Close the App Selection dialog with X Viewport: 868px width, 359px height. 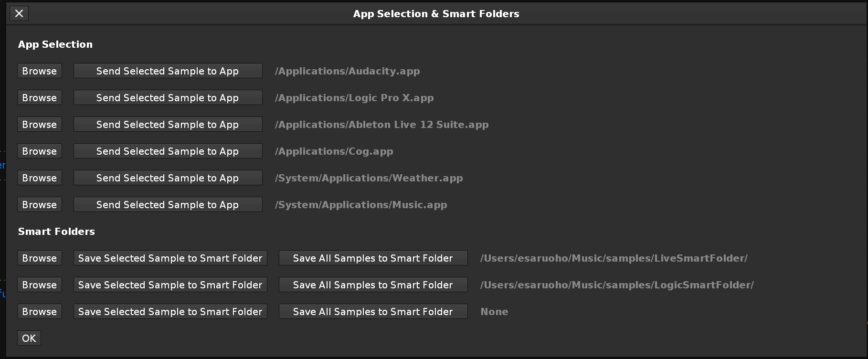[x=19, y=13]
